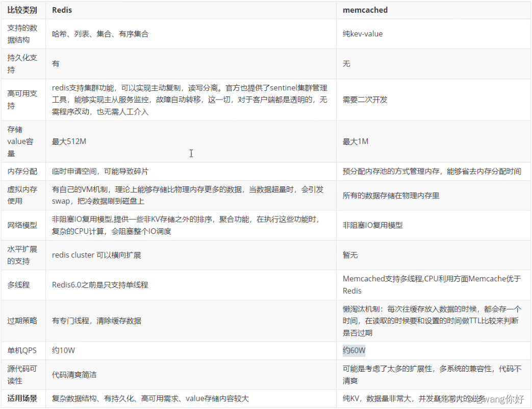Click '所有的数据存储在物理内存里' cell
Image resolution: width=532 pixels, height=409 pixels.
(391, 196)
